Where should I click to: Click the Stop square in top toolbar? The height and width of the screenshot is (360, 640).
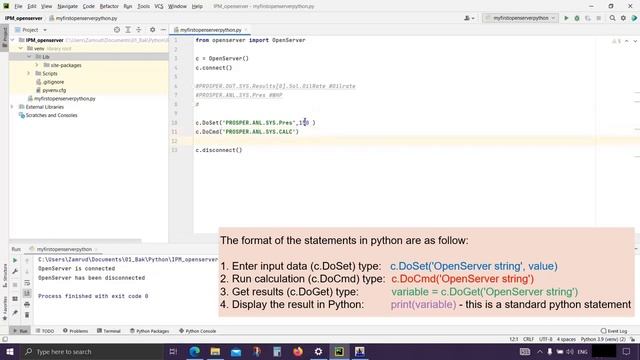[x=598, y=18]
